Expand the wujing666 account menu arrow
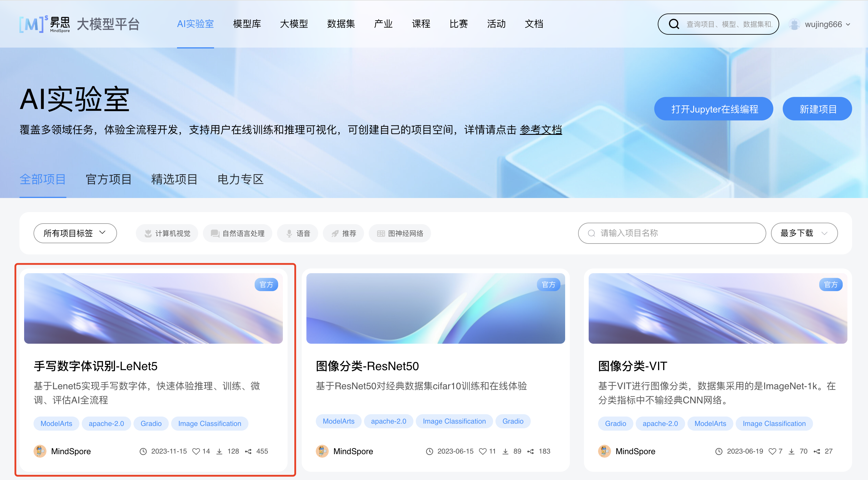The width and height of the screenshot is (868, 480). pos(848,24)
